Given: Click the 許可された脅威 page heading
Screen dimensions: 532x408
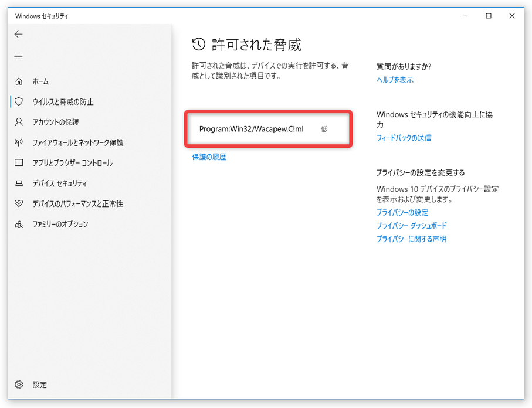Looking at the screenshot, I should tap(256, 45).
